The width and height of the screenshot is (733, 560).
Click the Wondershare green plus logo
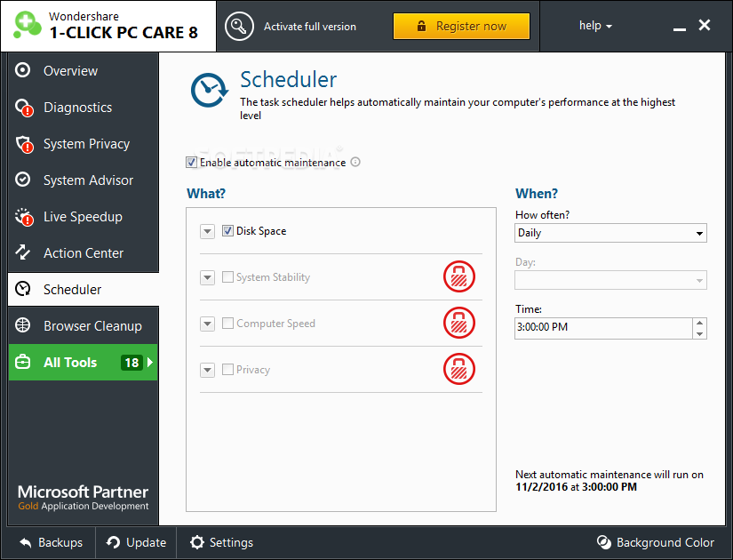tap(28, 24)
